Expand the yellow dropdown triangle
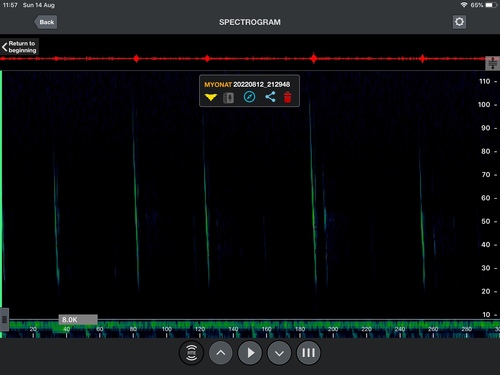 [211, 97]
